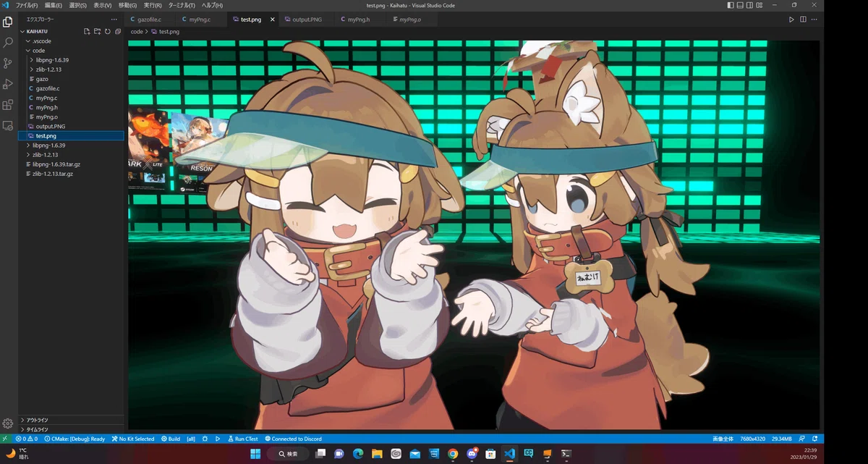Close the test.png tab
Viewport: 868px width, 464px height.
(272, 20)
